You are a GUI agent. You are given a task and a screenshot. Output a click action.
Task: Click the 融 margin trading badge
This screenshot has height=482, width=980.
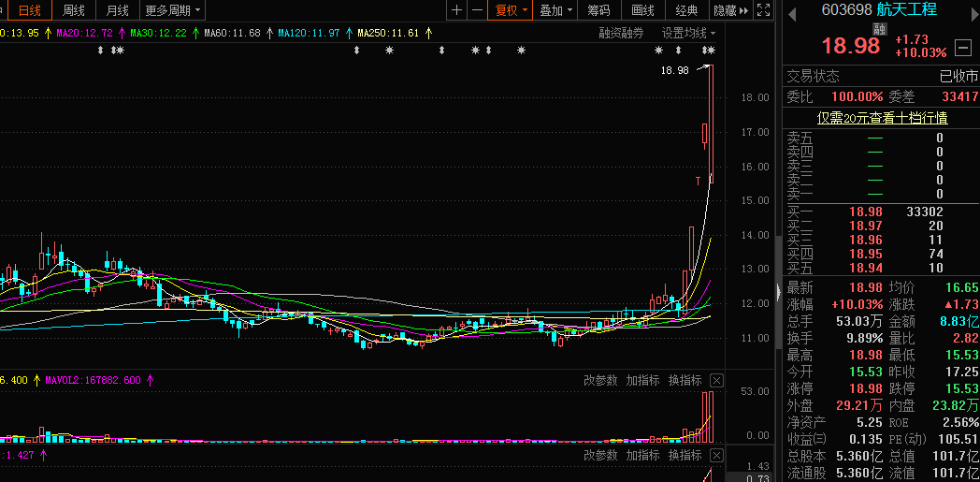click(879, 28)
